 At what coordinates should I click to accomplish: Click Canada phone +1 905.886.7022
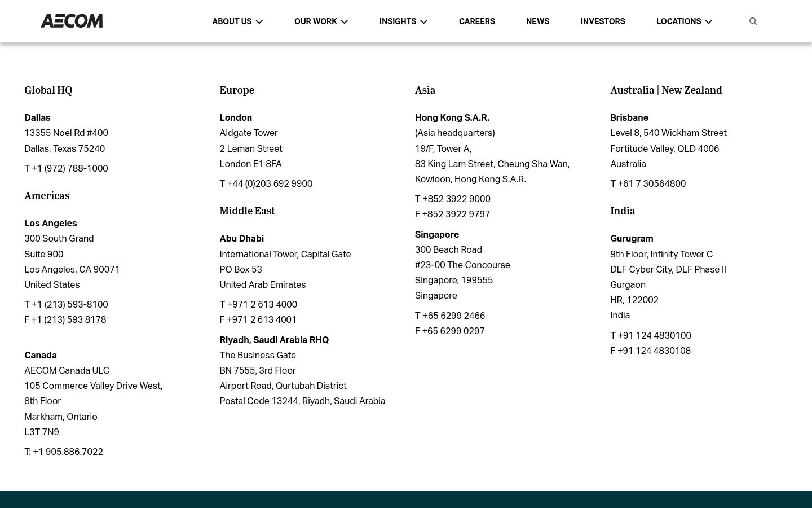(68, 452)
